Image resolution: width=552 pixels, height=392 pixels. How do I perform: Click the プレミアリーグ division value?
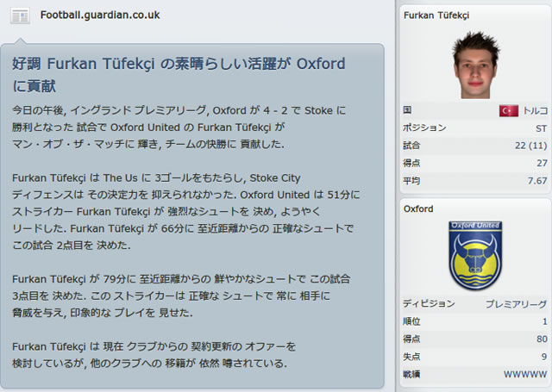(516, 304)
